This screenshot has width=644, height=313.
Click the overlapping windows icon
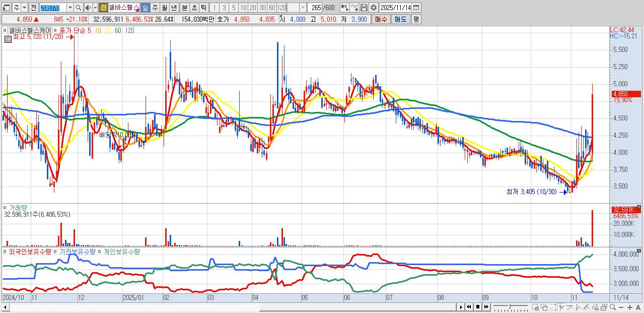(544, 307)
